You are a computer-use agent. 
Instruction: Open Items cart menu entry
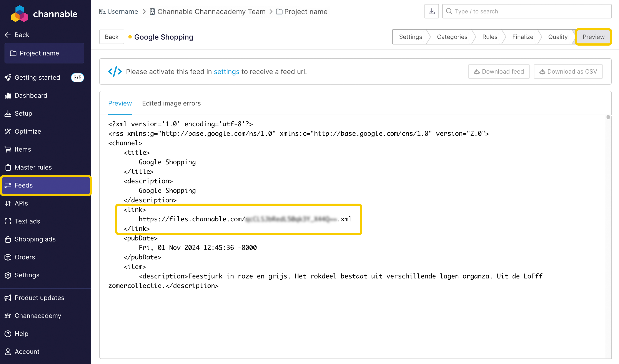click(x=18, y=149)
